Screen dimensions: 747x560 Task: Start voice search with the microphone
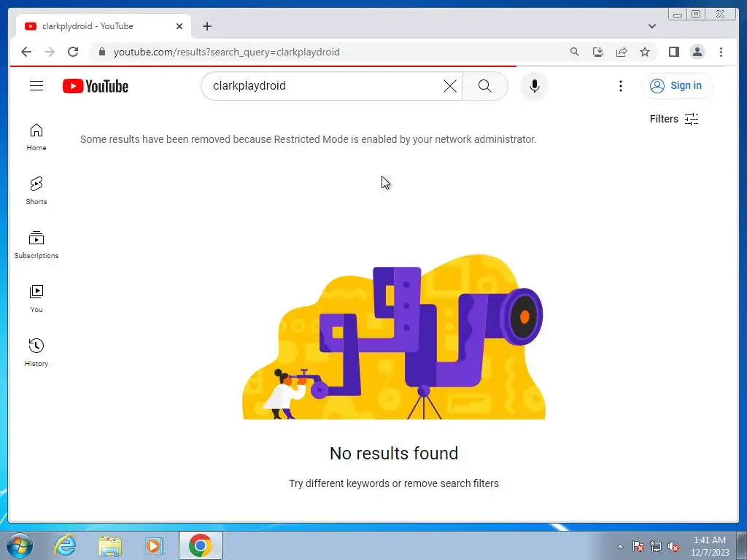[x=535, y=86]
